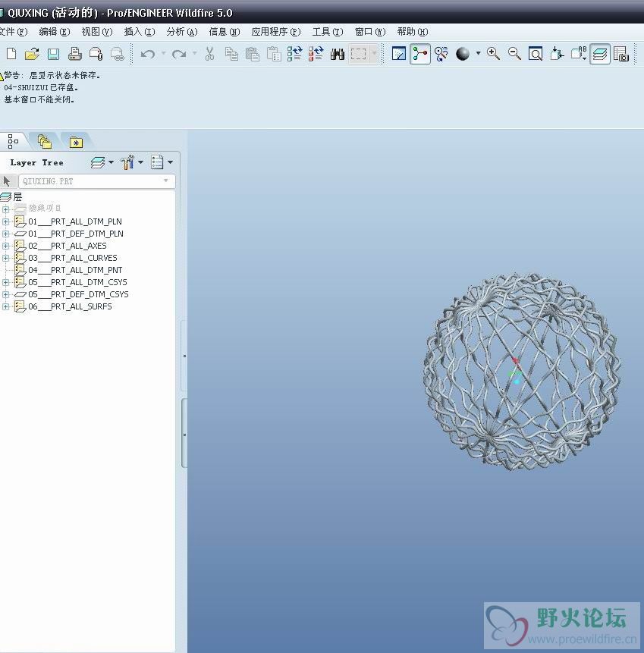Open the Layer Tree layers dropdown

pos(102,162)
